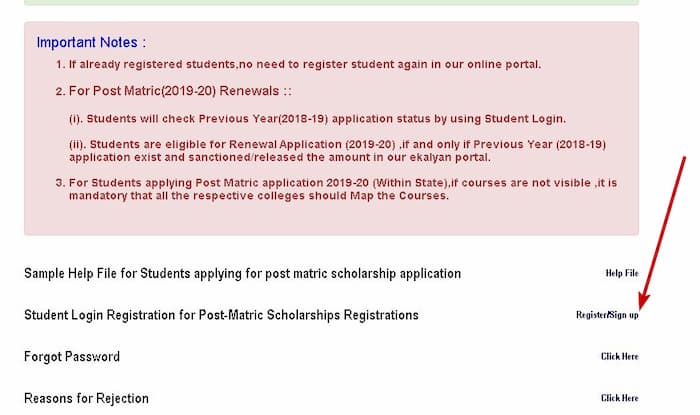Click the Reasons for Rejection label

[86, 399]
